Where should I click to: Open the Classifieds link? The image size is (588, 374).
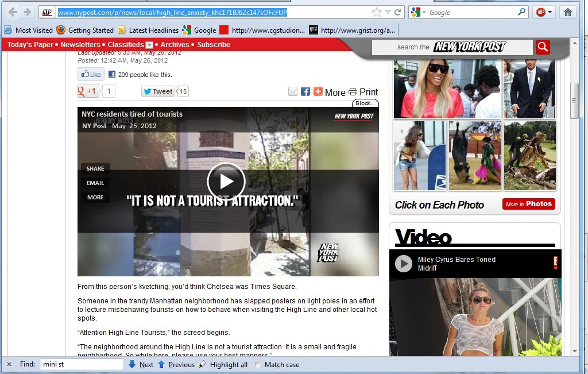click(126, 45)
